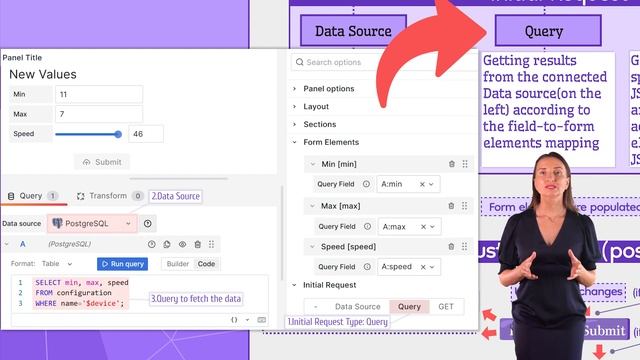Click the SELECT line in the SQL editor
The image size is (640, 360).
(x=82, y=282)
